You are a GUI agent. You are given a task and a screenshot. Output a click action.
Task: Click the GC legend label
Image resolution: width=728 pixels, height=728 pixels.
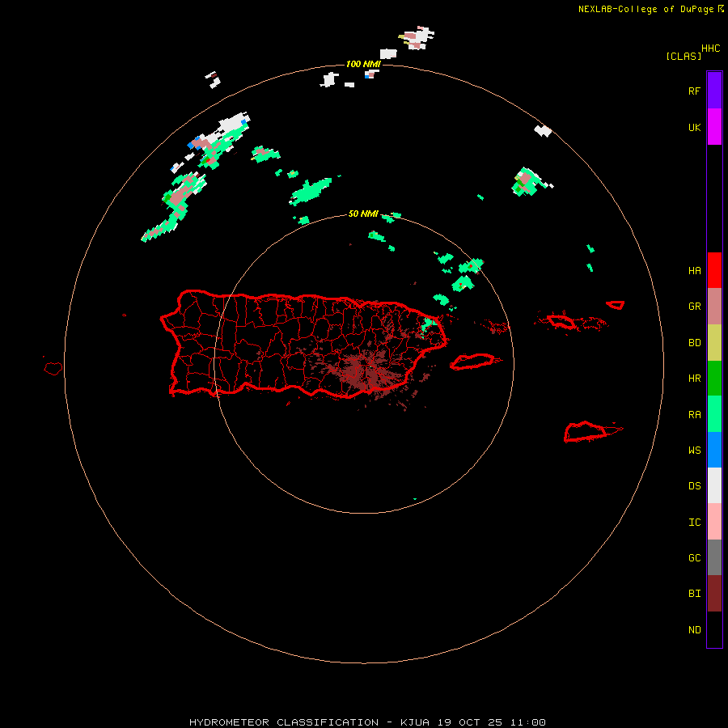tap(694, 558)
